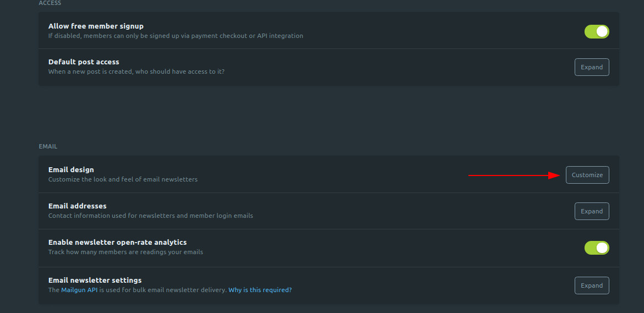Click the EMAIL section label
The image size is (644, 313).
(48, 146)
